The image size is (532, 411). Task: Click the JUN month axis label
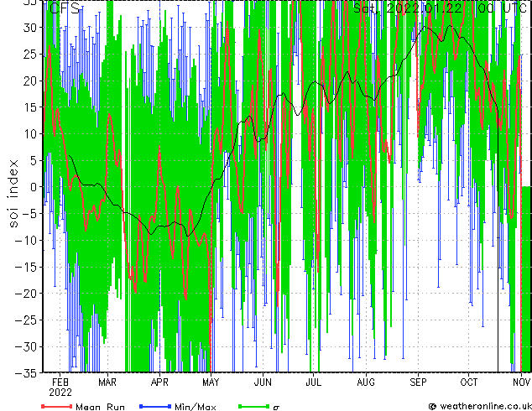[263, 382]
